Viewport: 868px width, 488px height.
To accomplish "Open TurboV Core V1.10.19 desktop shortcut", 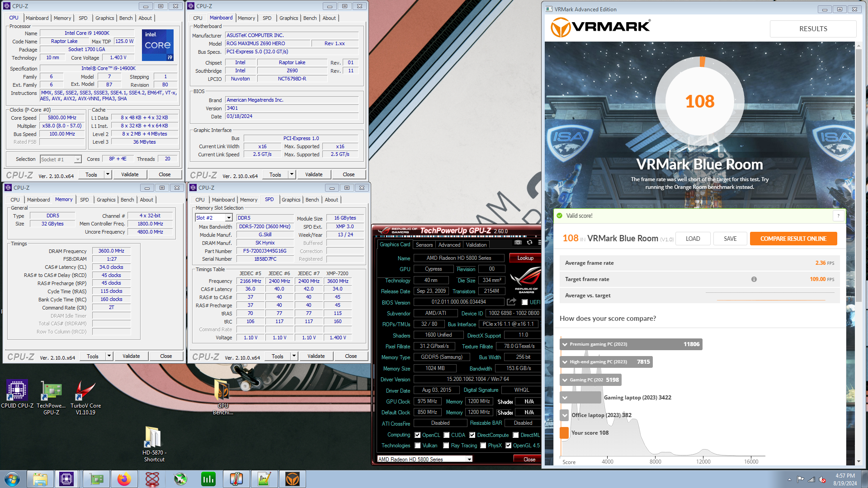I will tap(85, 397).
